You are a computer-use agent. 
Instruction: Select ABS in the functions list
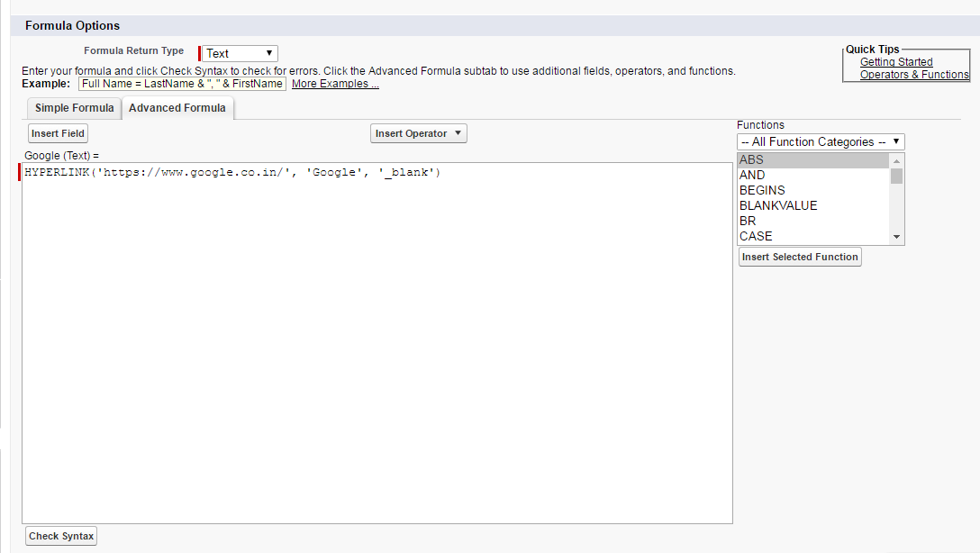[812, 160]
